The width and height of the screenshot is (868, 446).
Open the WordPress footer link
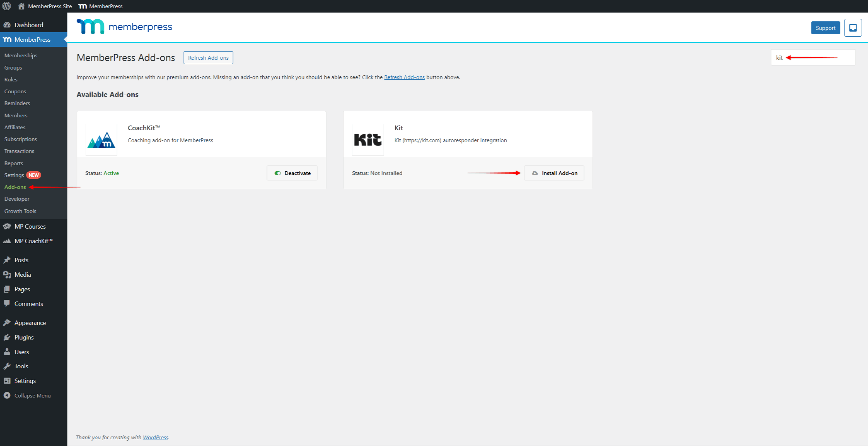tap(155, 437)
